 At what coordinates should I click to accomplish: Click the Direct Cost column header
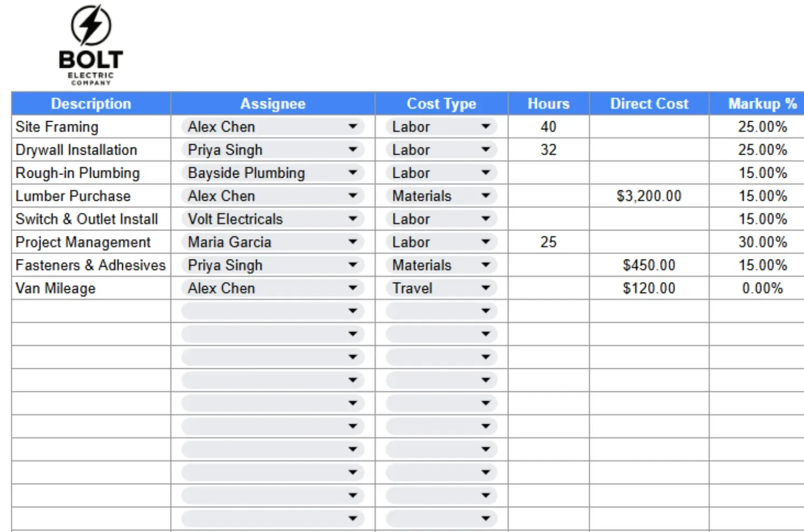(x=649, y=103)
